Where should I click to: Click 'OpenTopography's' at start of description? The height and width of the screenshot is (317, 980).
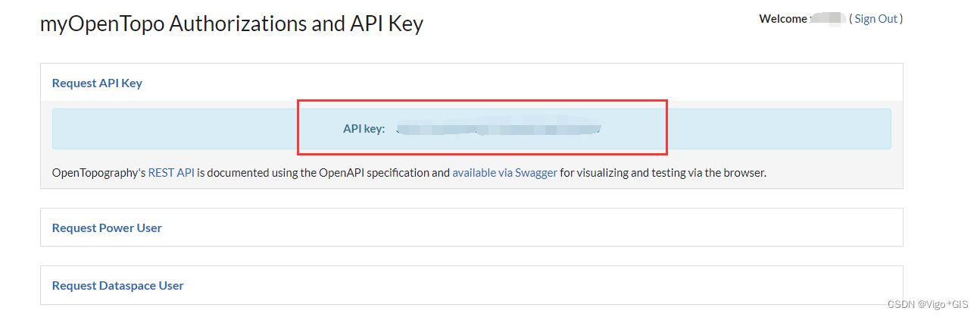pos(98,172)
